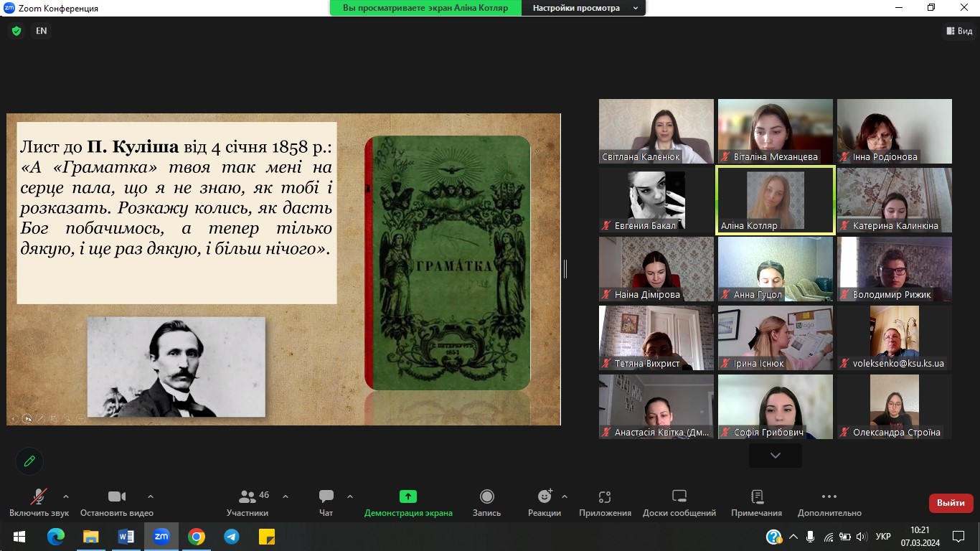This screenshot has width=980, height=551.
Task: Open the Чат chat panel
Action: [326, 503]
